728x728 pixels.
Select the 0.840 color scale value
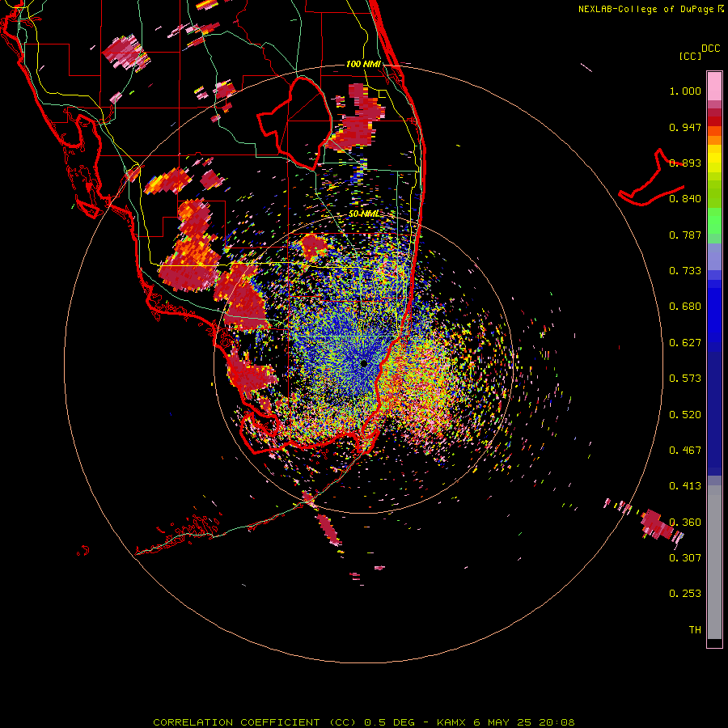click(x=685, y=199)
